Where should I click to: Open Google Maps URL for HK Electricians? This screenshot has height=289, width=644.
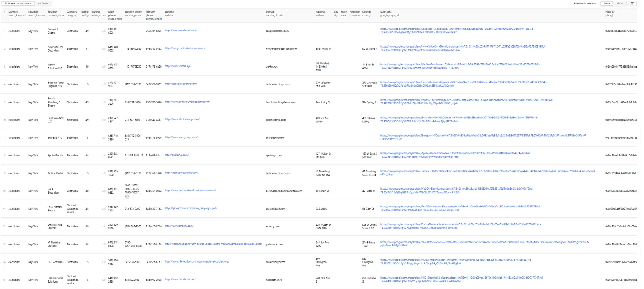coord(456,262)
